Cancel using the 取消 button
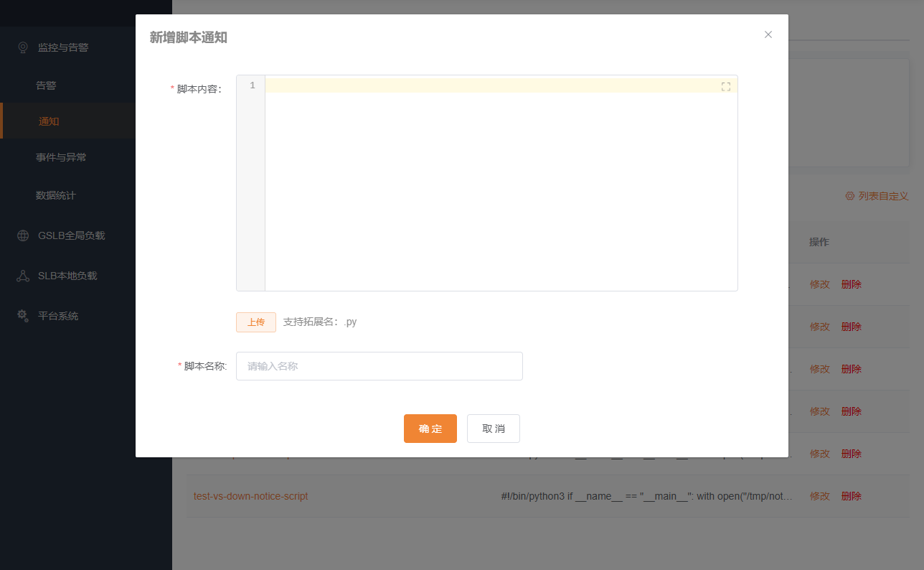This screenshot has width=924, height=570. 493,428
